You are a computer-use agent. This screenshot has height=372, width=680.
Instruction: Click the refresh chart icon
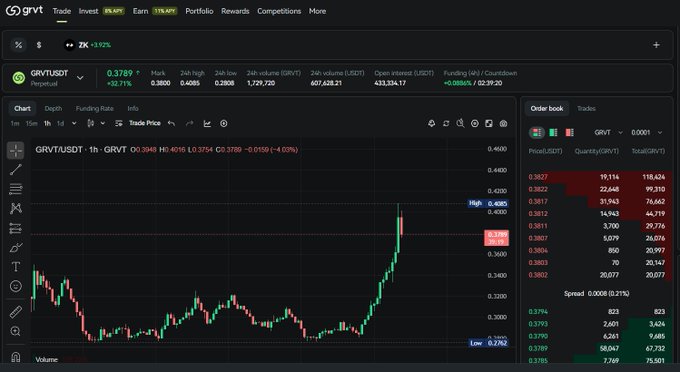click(446, 124)
